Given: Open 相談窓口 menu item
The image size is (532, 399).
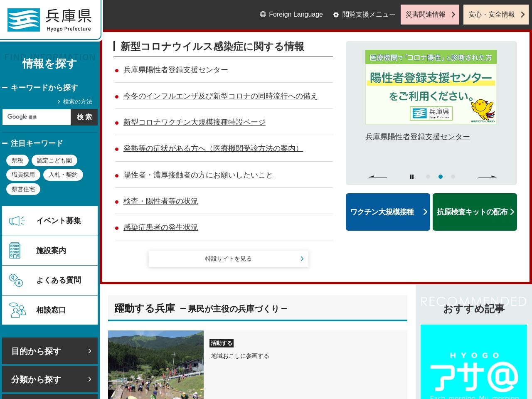Looking at the screenshot, I should [x=50, y=310].
